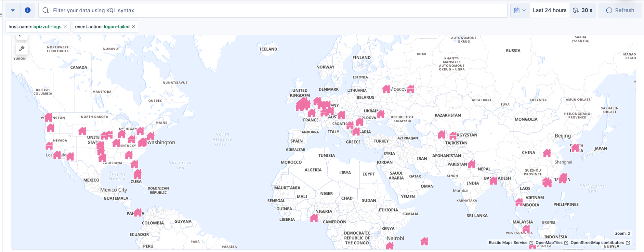The height and width of the screenshot is (252, 644).
Task: Click the Washington city label on map
Action: coord(161,142)
